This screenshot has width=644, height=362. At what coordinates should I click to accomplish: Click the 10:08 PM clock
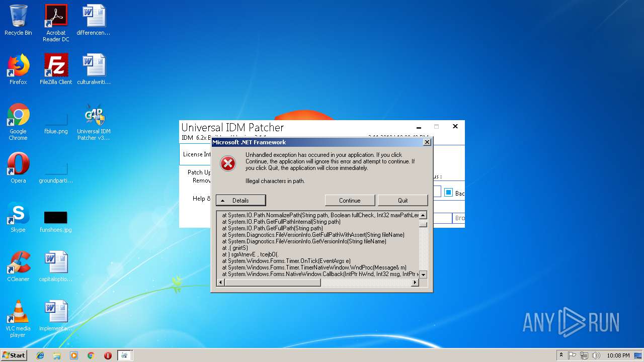618,355
